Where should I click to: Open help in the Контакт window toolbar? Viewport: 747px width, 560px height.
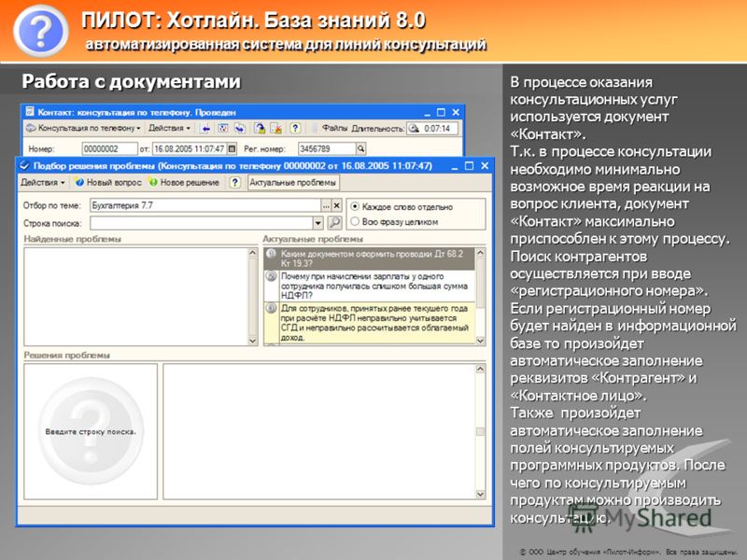tap(295, 128)
